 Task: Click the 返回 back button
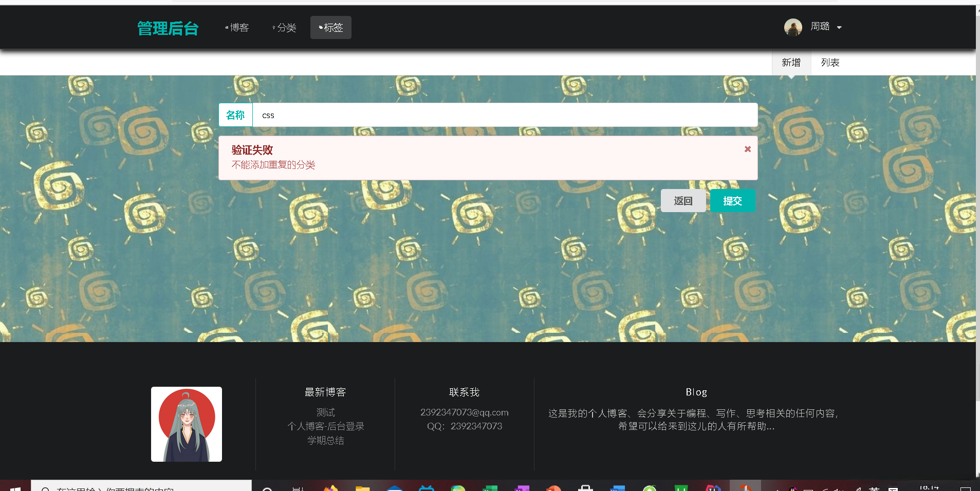click(683, 200)
